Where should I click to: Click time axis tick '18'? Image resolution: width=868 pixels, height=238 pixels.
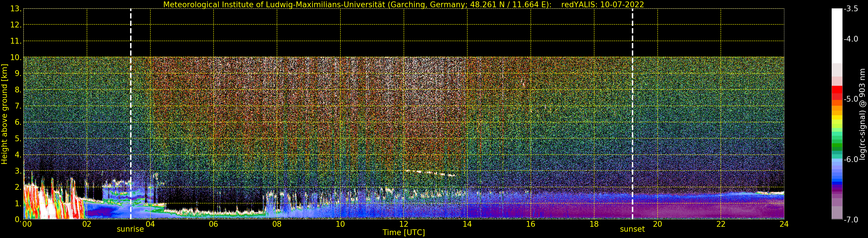[594, 224]
